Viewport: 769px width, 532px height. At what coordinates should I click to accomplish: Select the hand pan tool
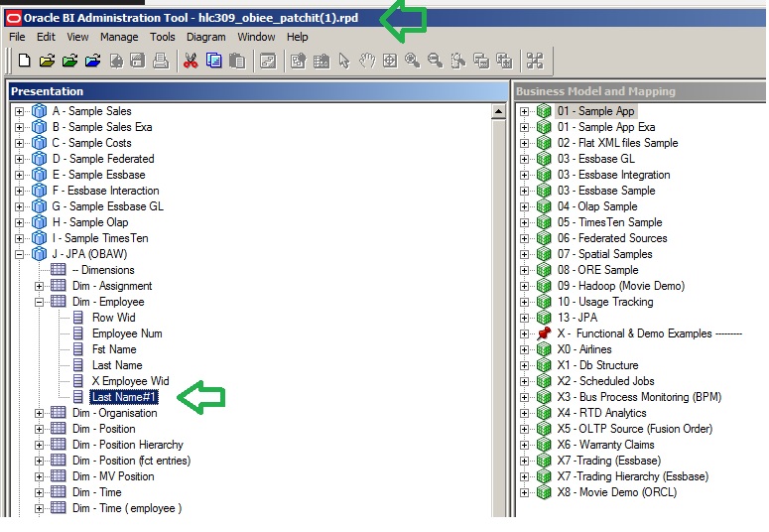click(x=367, y=61)
